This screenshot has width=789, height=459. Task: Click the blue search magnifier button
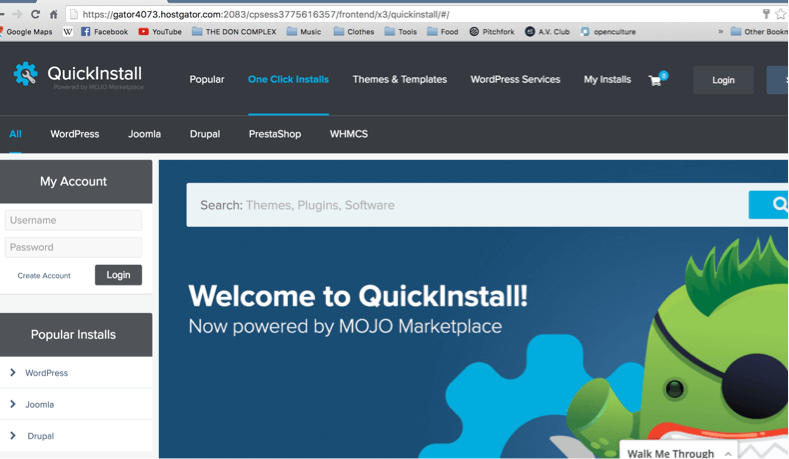768,204
